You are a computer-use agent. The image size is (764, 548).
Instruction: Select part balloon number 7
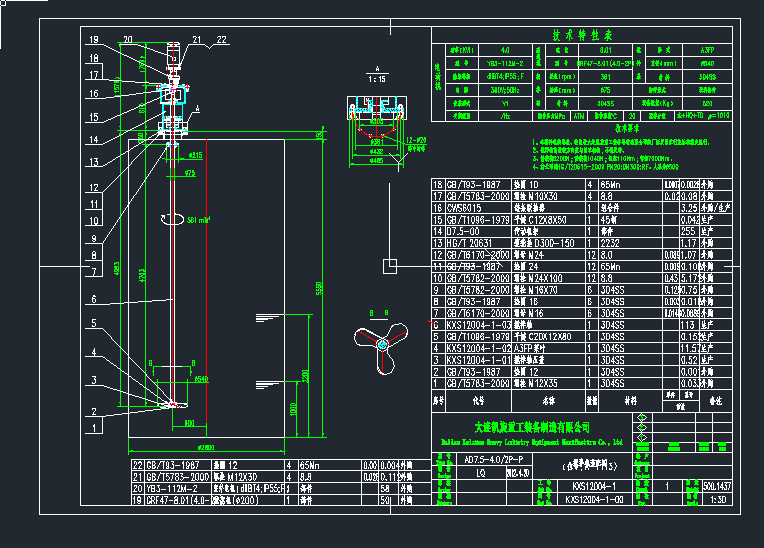(x=93, y=271)
